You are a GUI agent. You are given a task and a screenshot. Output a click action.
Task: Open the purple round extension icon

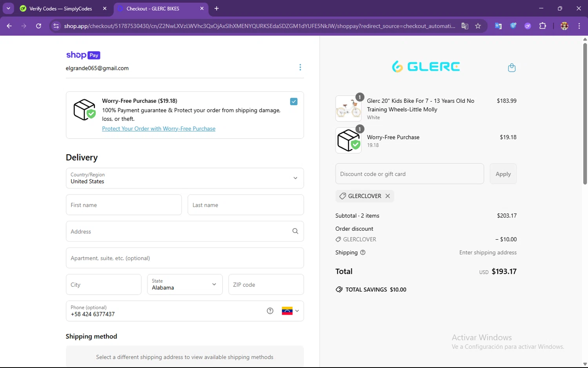[528, 26]
